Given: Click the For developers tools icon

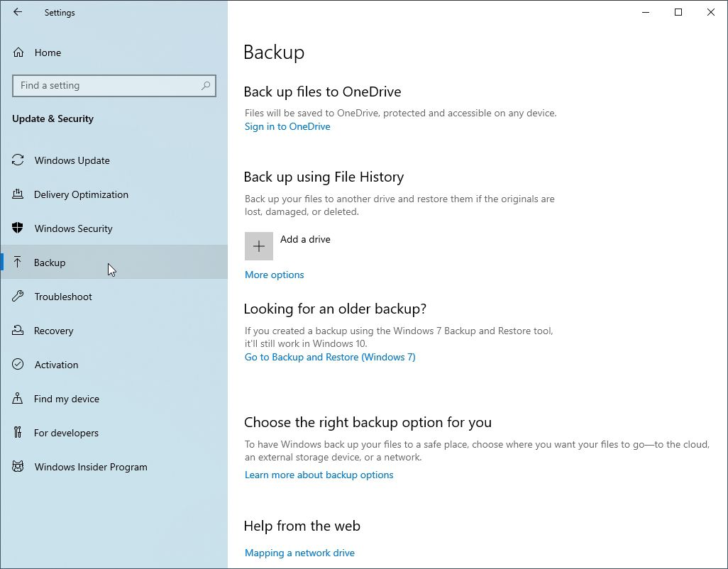Looking at the screenshot, I should pyautogui.click(x=18, y=432).
